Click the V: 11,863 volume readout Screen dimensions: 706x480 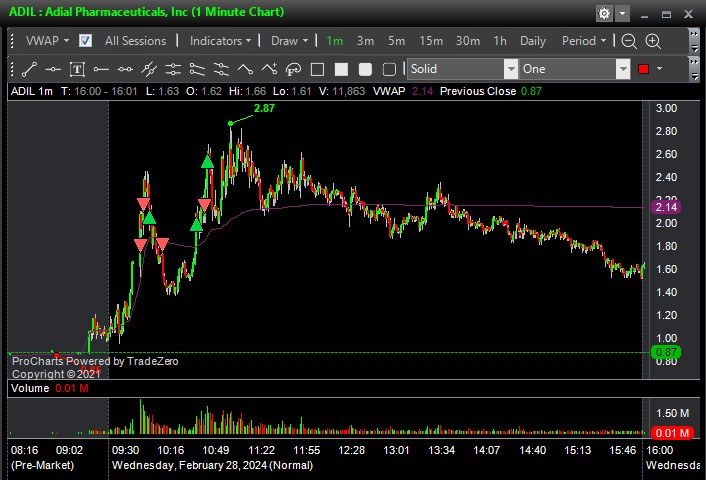(x=342, y=91)
